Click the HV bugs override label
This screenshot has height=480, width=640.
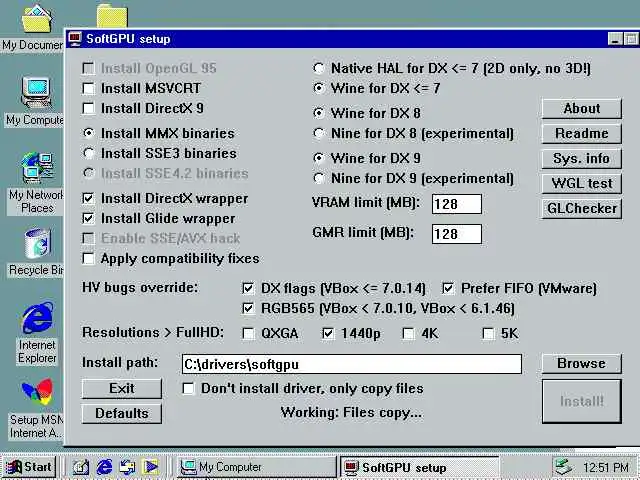(x=140, y=287)
